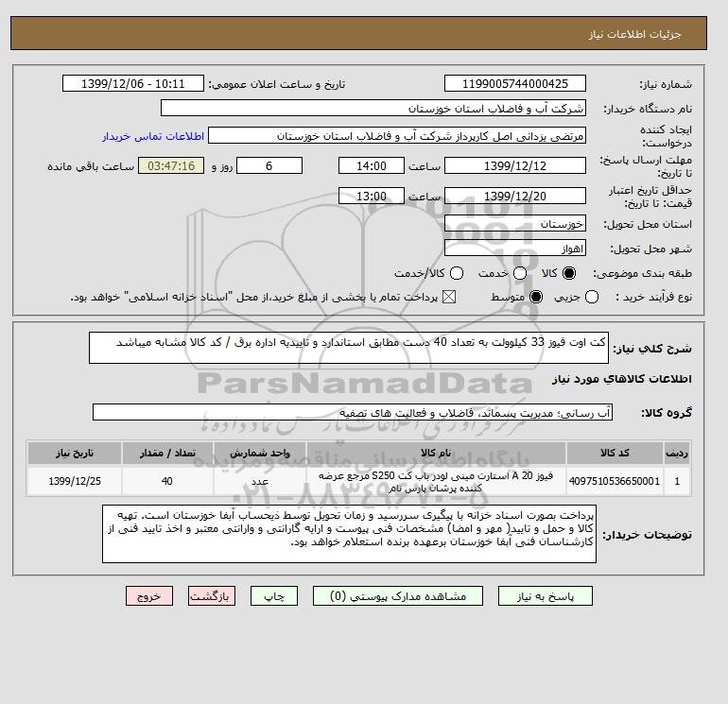728x704 pixels.
Task: Click the گروه کالا label
Action: pos(667,413)
